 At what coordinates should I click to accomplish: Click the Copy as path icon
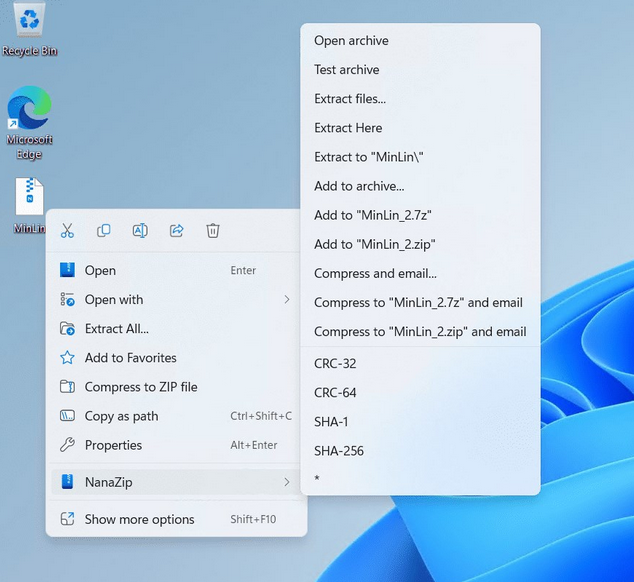[x=67, y=416]
